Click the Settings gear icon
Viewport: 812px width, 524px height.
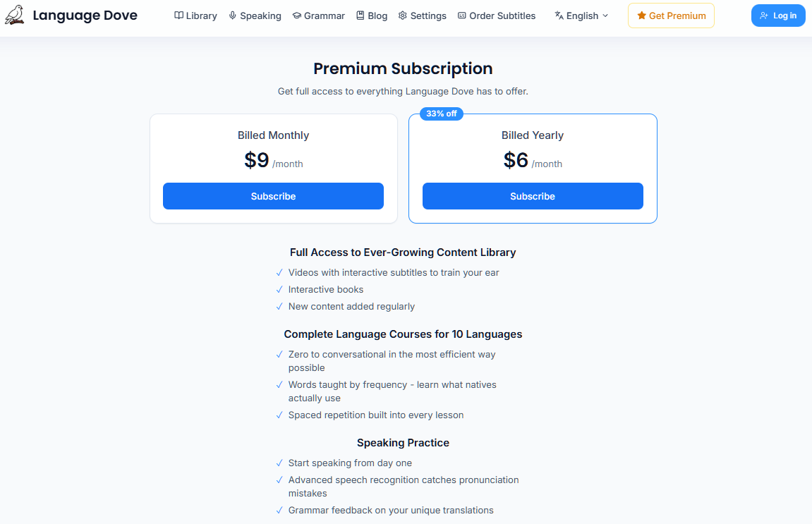(403, 16)
